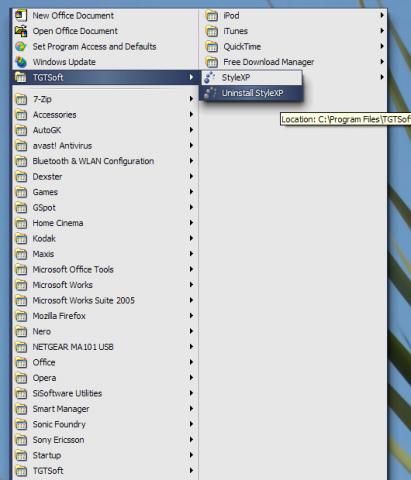
Task: Select the GSpot text label
Action: [44, 208]
